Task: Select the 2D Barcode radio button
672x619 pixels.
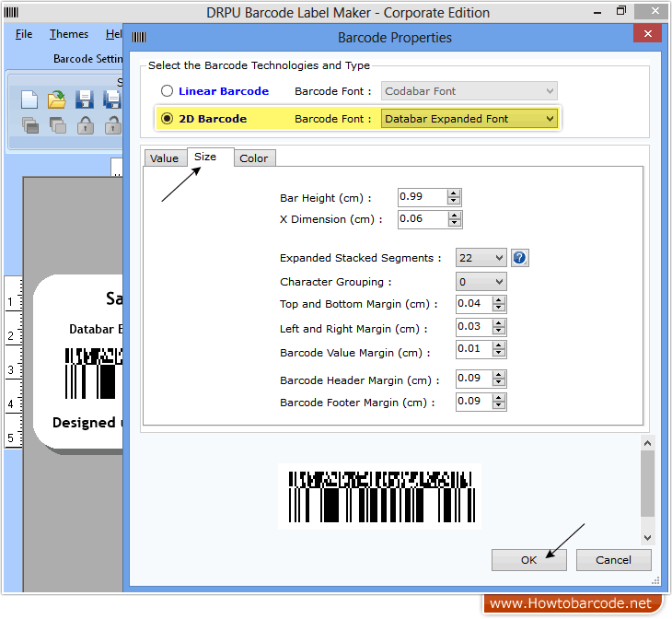Action: coord(168,119)
